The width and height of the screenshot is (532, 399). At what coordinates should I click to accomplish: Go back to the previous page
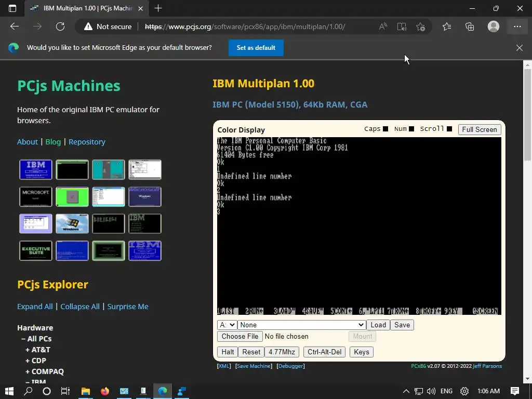[14, 26]
